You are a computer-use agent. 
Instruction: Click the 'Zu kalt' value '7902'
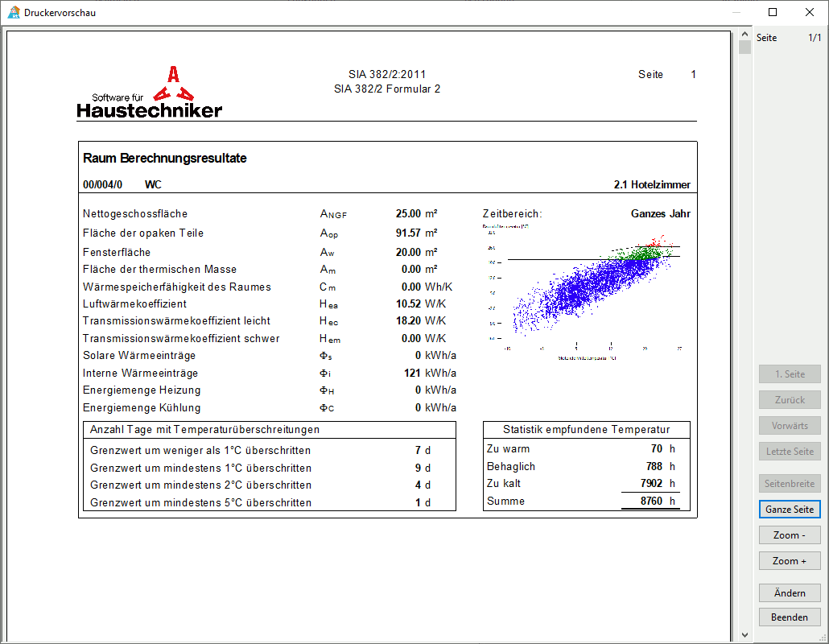coord(651,483)
